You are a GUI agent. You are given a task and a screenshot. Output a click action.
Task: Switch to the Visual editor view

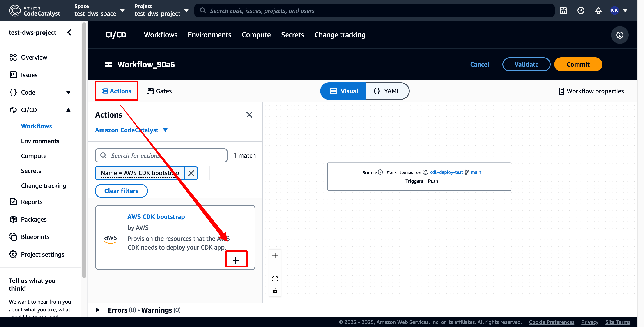pos(343,91)
